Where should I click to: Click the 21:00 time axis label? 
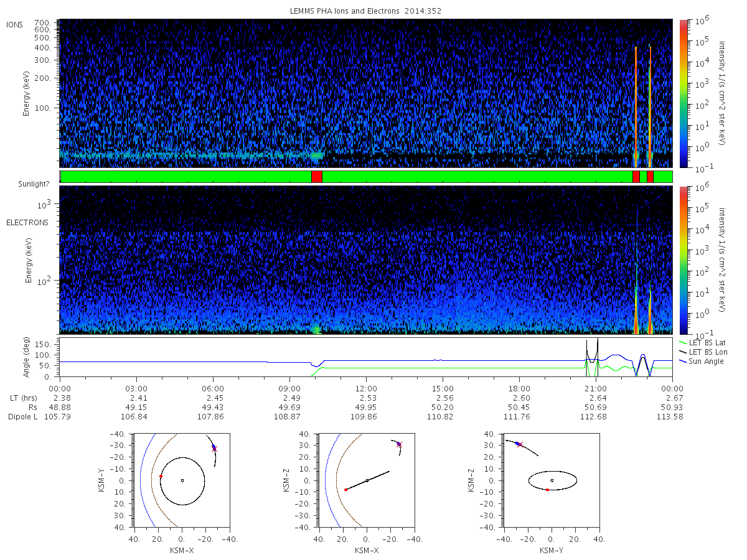(x=596, y=387)
